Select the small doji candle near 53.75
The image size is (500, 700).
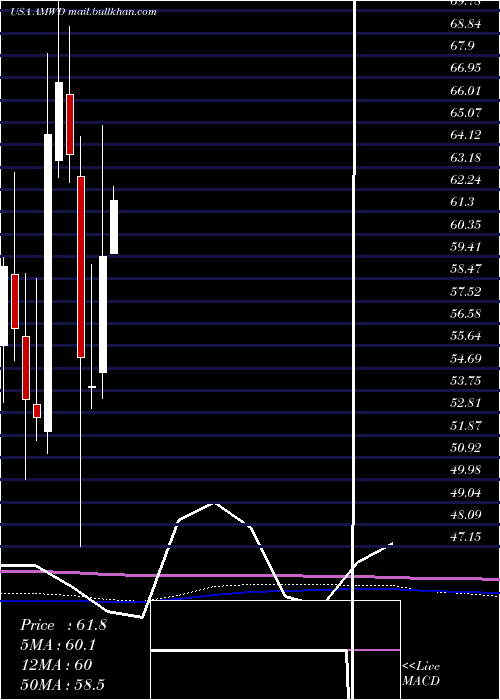(x=92, y=387)
